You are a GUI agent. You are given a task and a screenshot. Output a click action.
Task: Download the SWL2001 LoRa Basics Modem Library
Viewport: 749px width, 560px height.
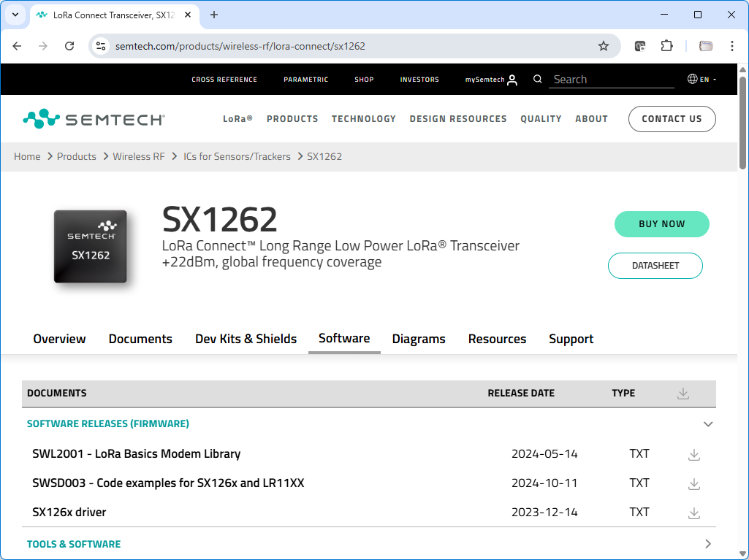coord(693,453)
